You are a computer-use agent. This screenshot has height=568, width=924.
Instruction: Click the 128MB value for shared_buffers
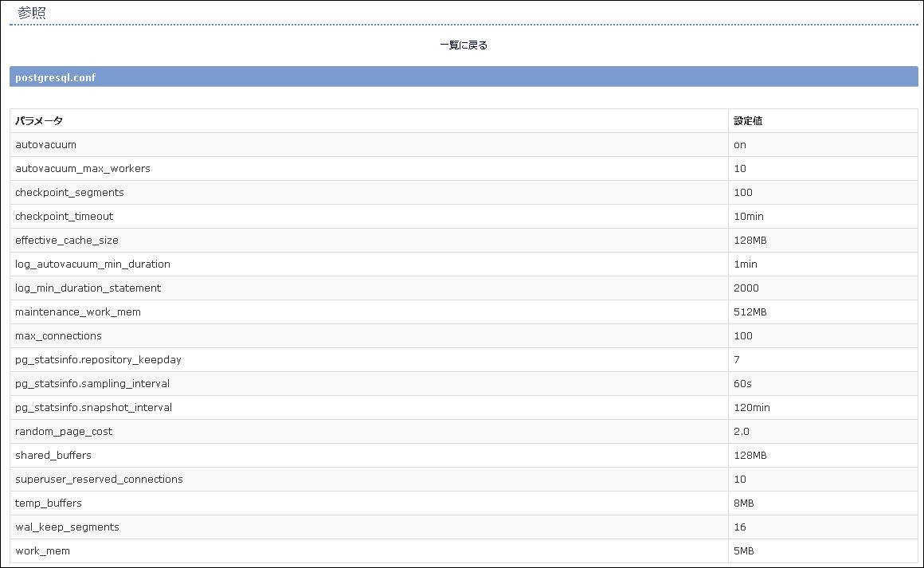tap(750, 456)
